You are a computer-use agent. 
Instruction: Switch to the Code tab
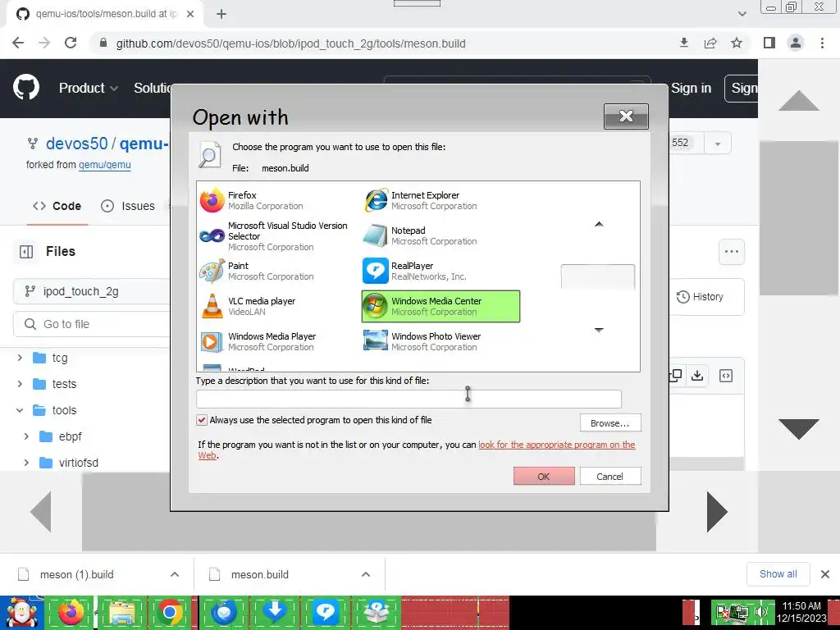57,206
